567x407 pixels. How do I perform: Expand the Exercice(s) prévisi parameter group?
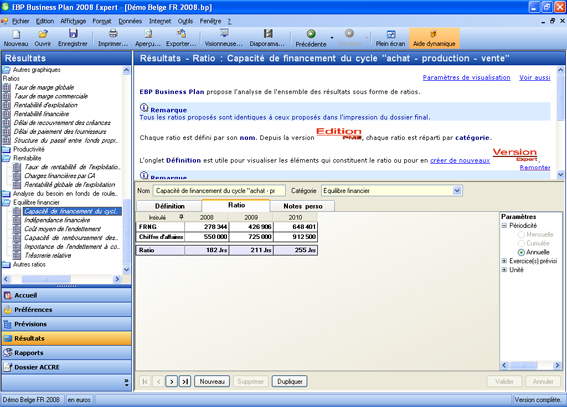click(x=504, y=261)
